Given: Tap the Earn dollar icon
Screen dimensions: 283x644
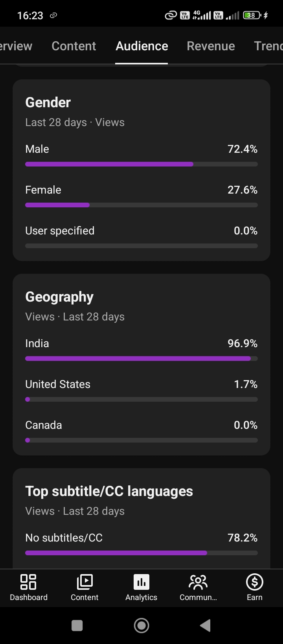Looking at the screenshot, I should [254, 582].
